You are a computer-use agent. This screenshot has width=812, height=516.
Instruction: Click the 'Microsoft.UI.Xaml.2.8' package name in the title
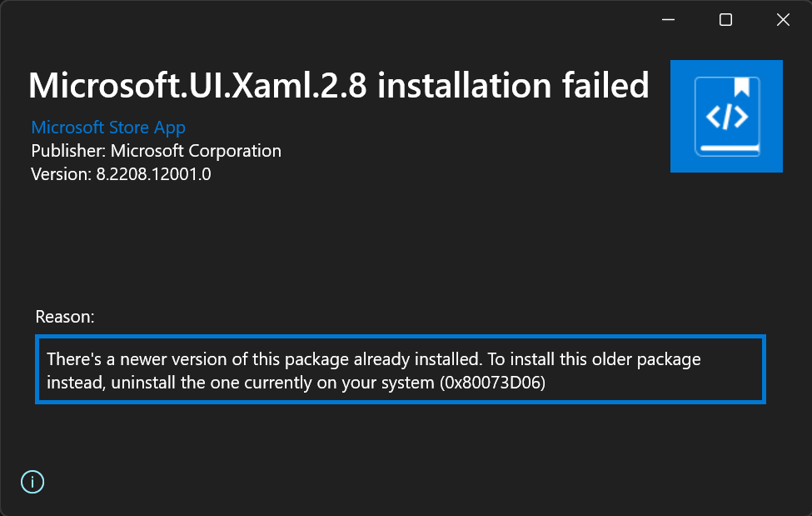(x=197, y=85)
